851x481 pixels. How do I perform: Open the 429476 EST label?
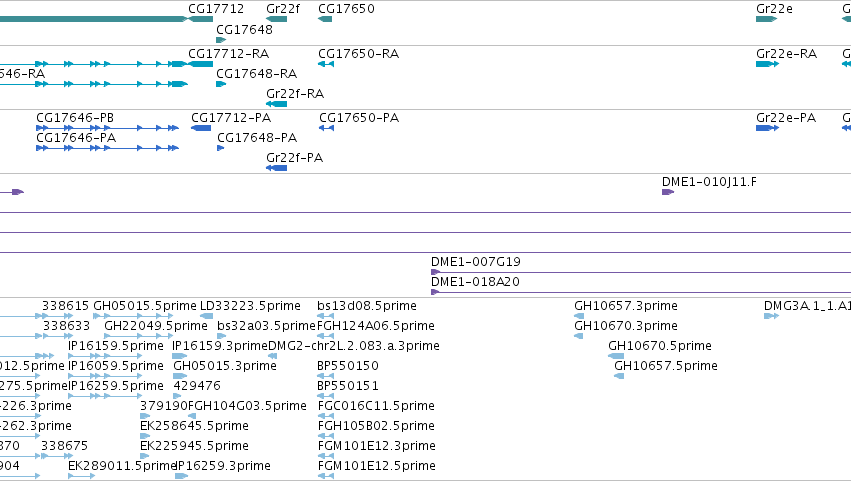click(x=196, y=386)
